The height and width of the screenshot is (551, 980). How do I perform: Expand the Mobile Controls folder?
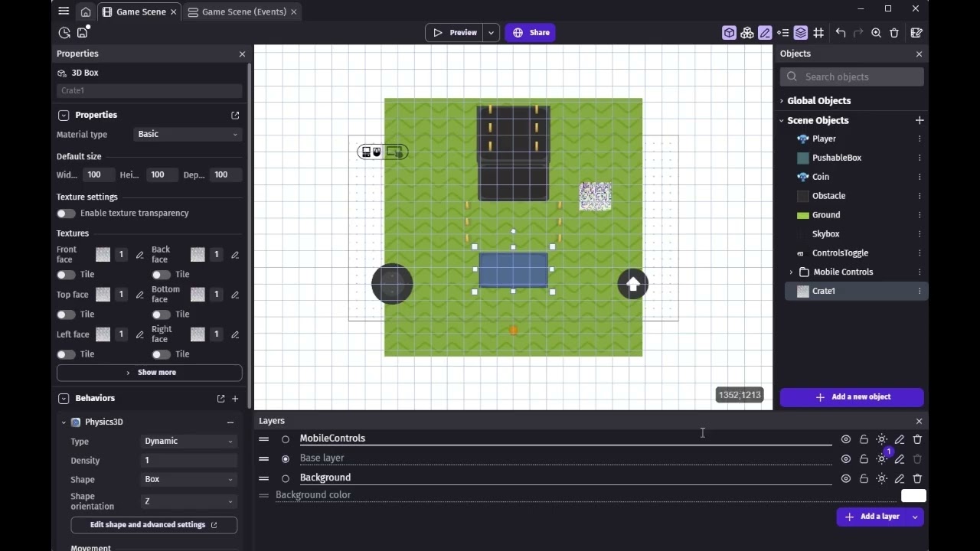(x=791, y=272)
